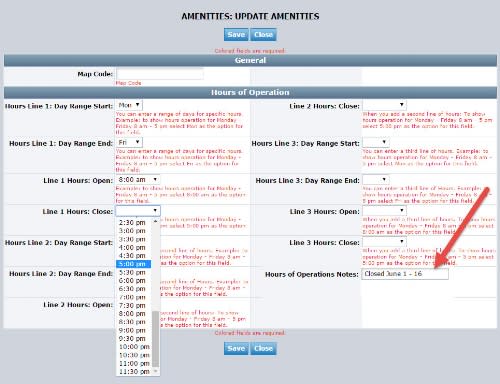Click Hours of Operations Notes field

click(x=405, y=274)
